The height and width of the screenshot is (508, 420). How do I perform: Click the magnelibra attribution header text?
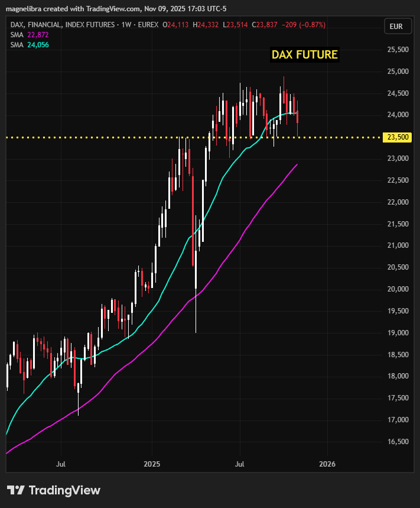pos(116,9)
